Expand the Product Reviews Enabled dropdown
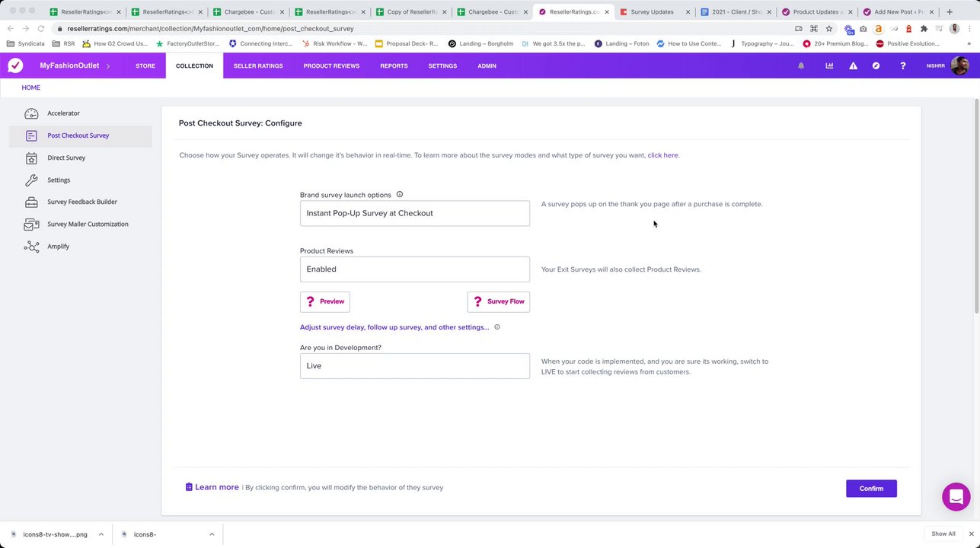This screenshot has height=548, width=980. [x=414, y=269]
